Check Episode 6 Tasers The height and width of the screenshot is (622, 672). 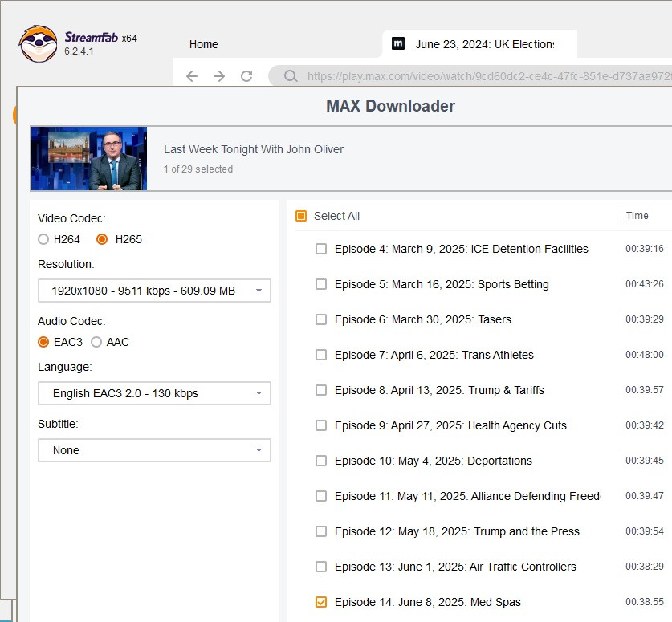321,319
